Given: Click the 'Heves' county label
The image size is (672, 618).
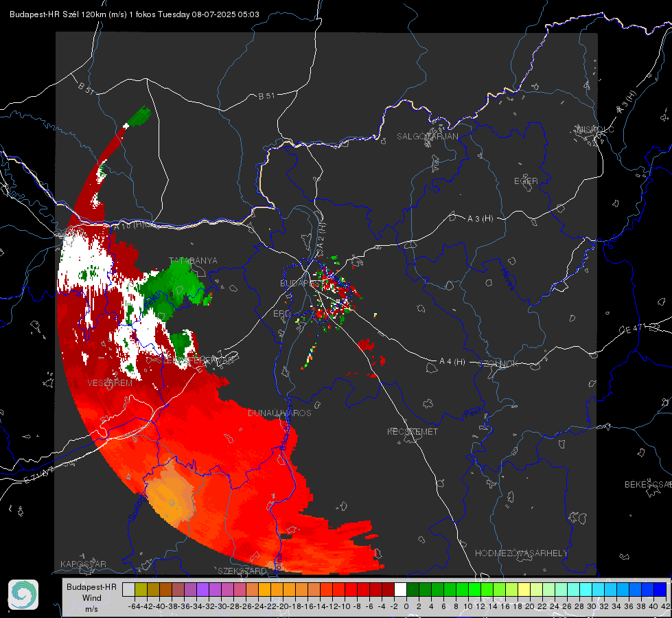Looking at the screenshot, I should [508, 278].
